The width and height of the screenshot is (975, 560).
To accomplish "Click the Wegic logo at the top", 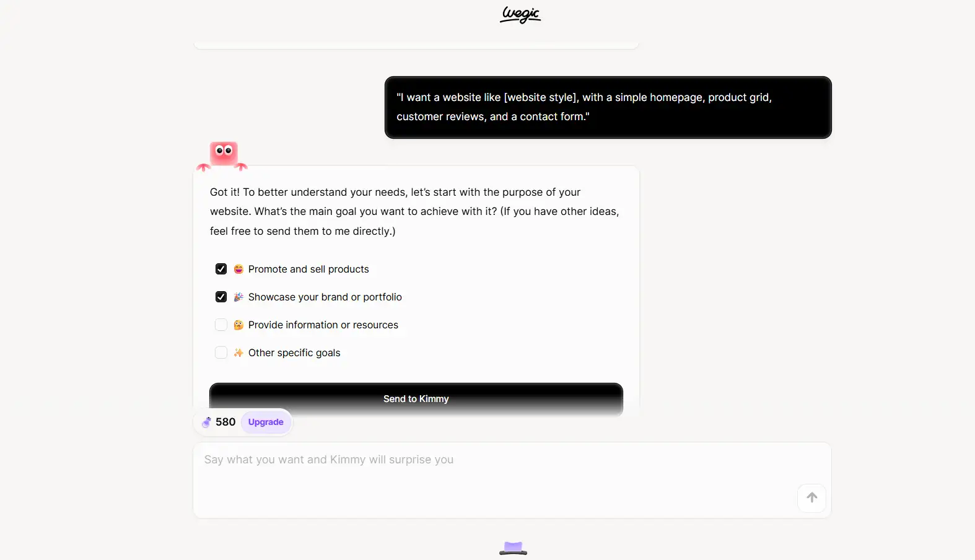I will click(520, 14).
